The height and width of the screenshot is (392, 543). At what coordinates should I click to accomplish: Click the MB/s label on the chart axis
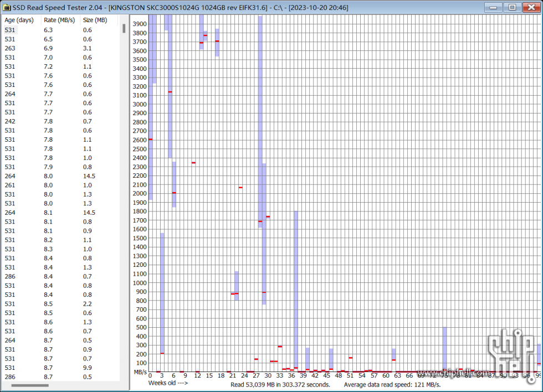[140, 372]
